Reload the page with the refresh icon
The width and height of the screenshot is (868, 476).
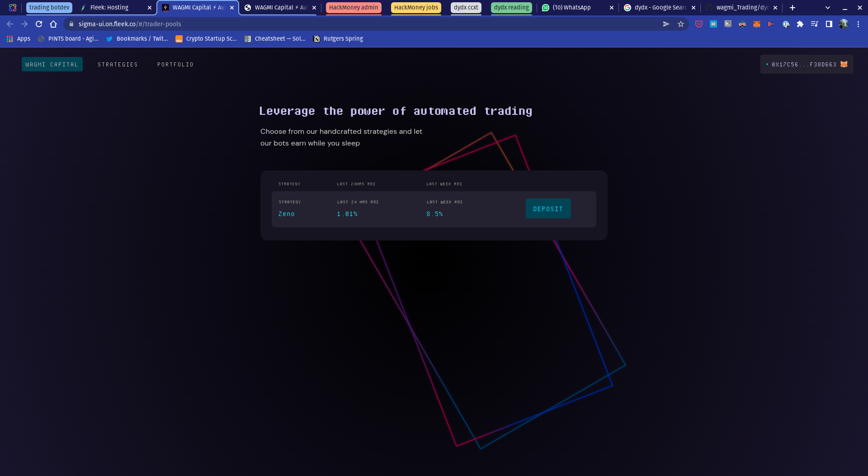pyautogui.click(x=39, y=24)
